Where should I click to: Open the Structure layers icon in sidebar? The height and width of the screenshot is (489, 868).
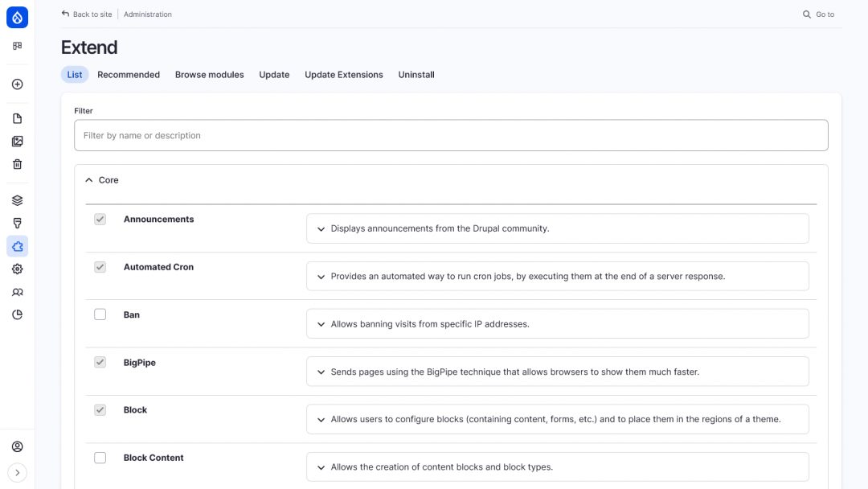(x=17, y=200)
